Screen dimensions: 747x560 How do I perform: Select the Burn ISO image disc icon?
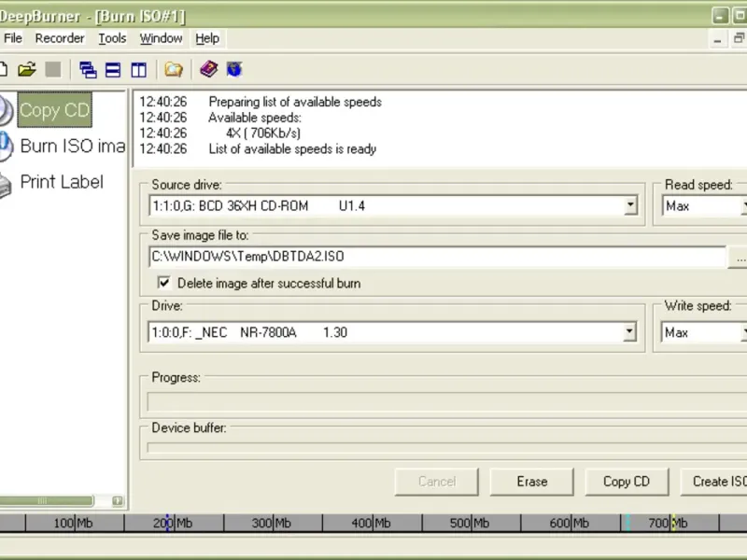click(6, 147)
